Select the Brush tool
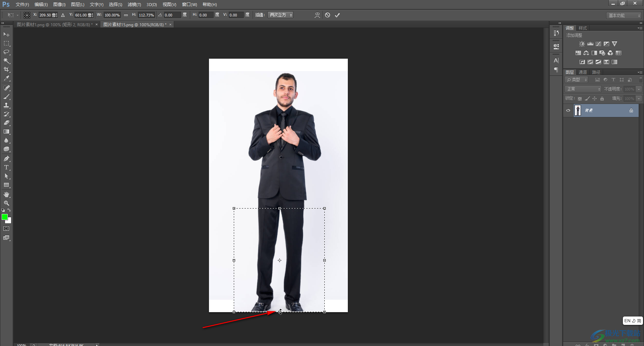 [6, 97]
